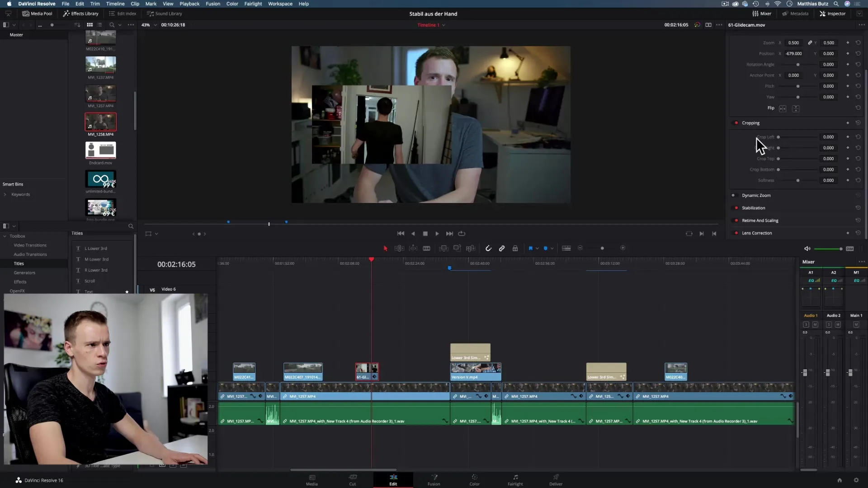868x488 pixels.
Task: Click Overwrite Clip toolbar icon
Action: [x=457, y=248]
